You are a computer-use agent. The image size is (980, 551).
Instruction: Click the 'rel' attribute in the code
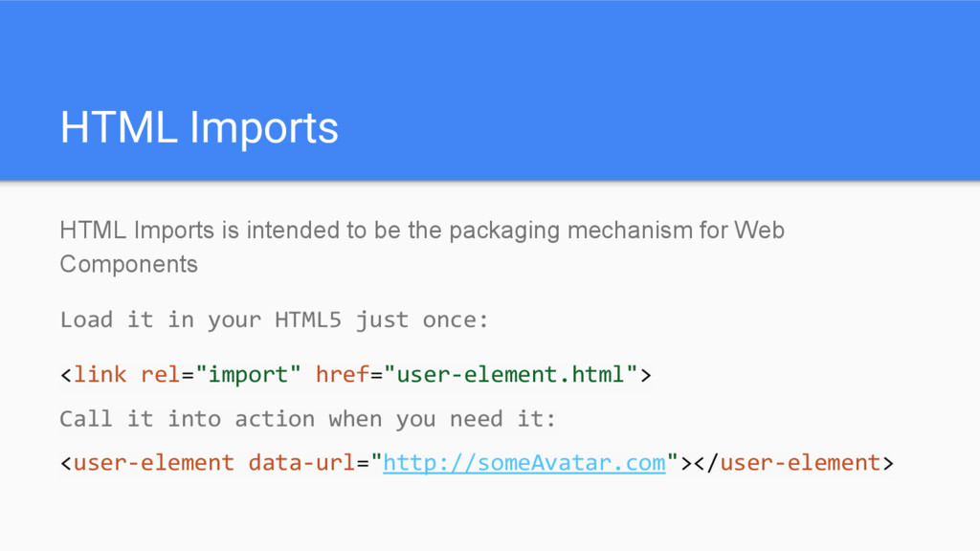(x=160, y=374)
